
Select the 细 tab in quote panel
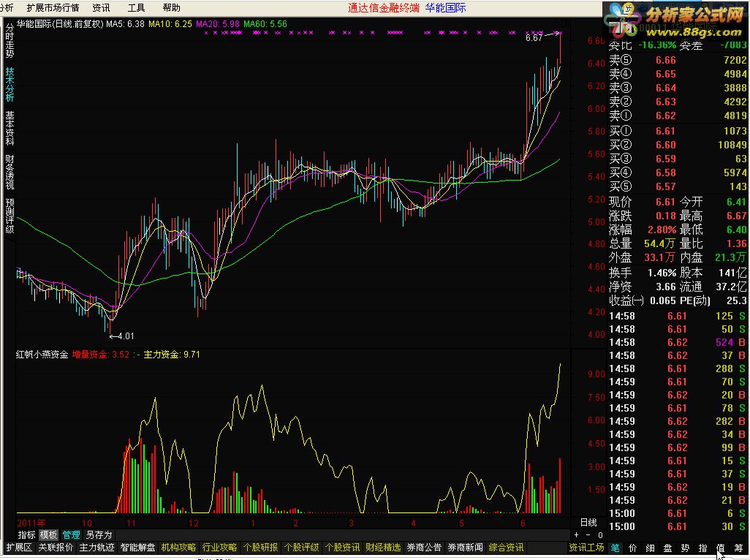650,548
